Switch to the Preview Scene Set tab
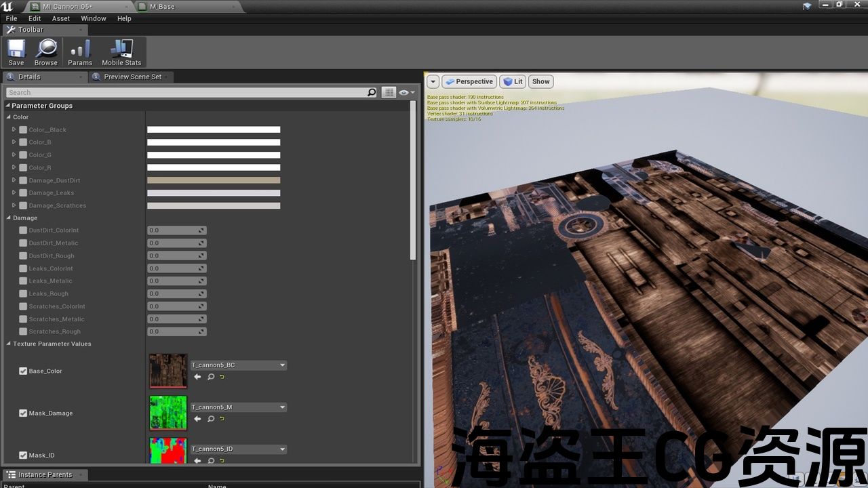868x488 pixels. (132, 77)
